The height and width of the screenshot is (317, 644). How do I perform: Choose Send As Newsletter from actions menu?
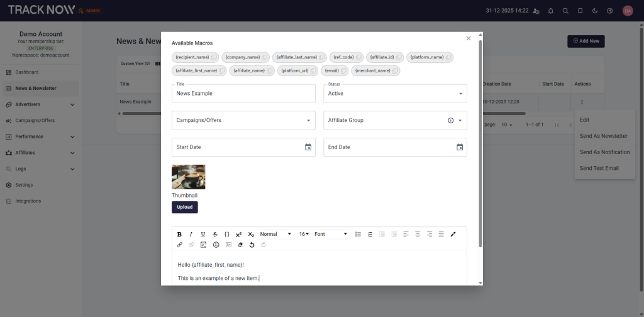click(603, 136)
